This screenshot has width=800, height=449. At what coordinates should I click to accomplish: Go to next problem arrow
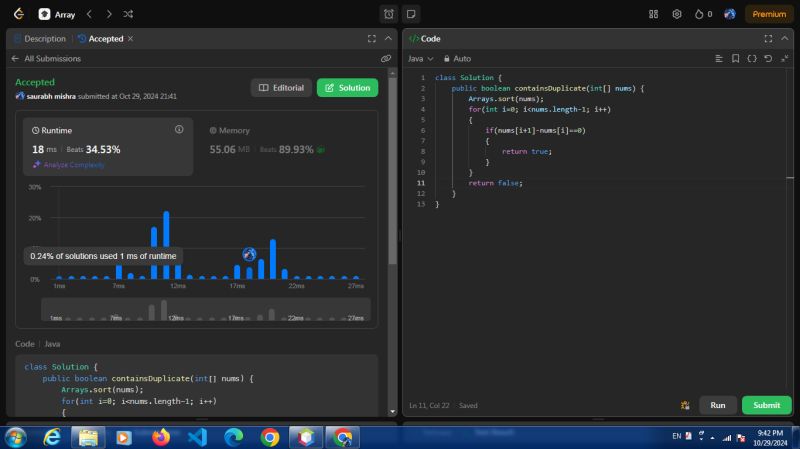click(109, 14)
